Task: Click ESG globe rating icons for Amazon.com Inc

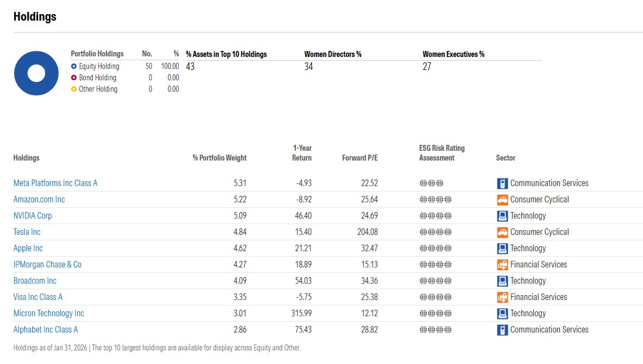Action: click(436, 200)
